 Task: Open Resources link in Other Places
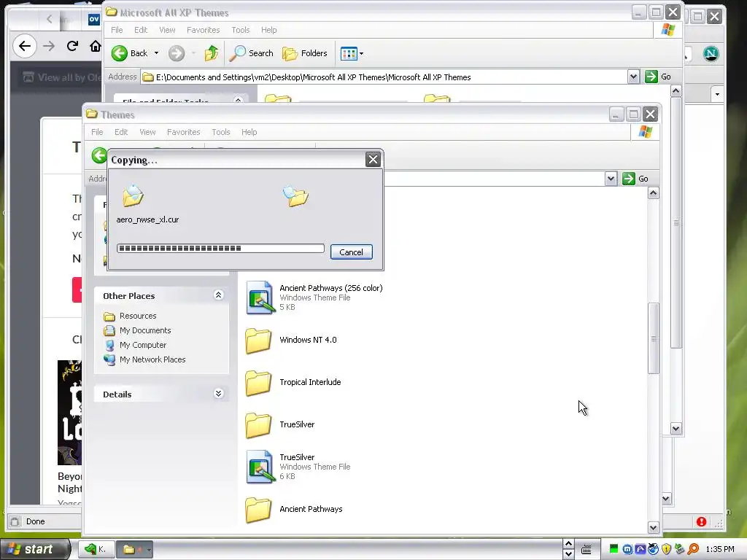tap(138, 316)
